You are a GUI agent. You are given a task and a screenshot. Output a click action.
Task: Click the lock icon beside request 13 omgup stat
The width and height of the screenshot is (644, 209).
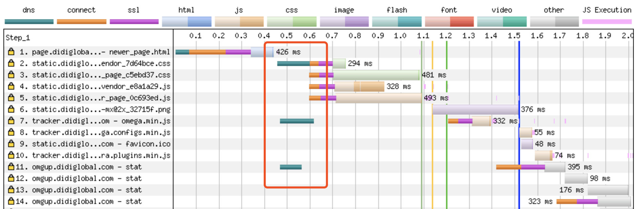(11, 190)
